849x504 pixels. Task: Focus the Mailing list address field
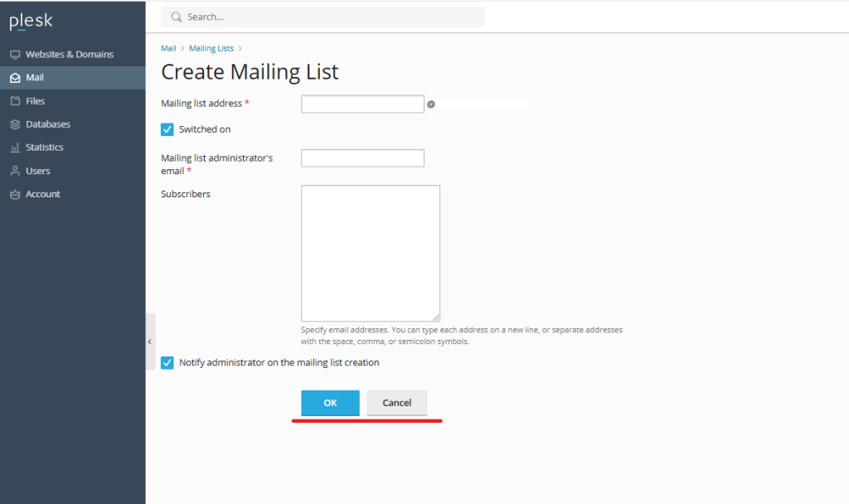coord(362,104)
